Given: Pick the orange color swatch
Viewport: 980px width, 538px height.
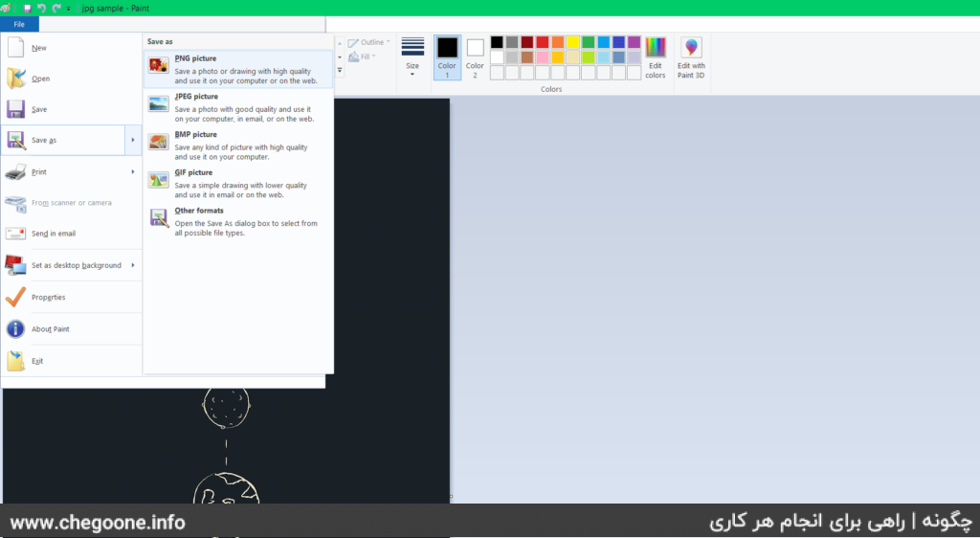Looking at the screenshot, I should tap(558, 42).
